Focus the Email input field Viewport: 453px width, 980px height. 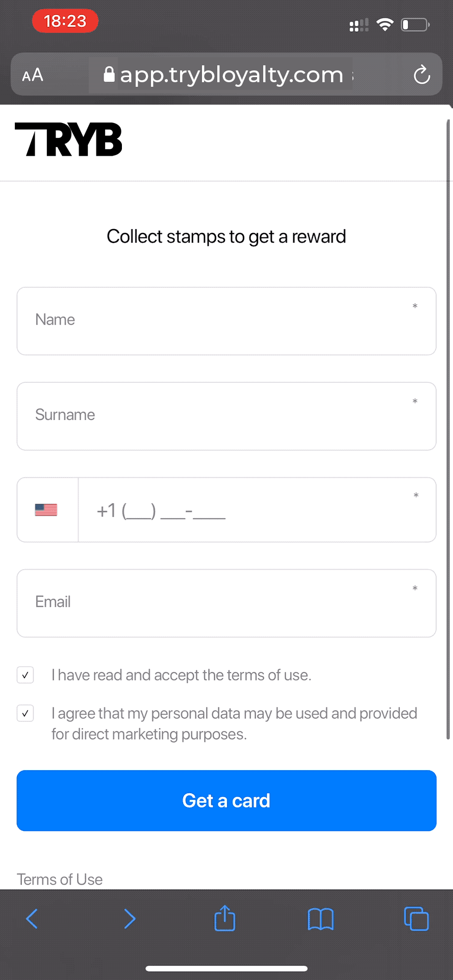click(226, 603)
